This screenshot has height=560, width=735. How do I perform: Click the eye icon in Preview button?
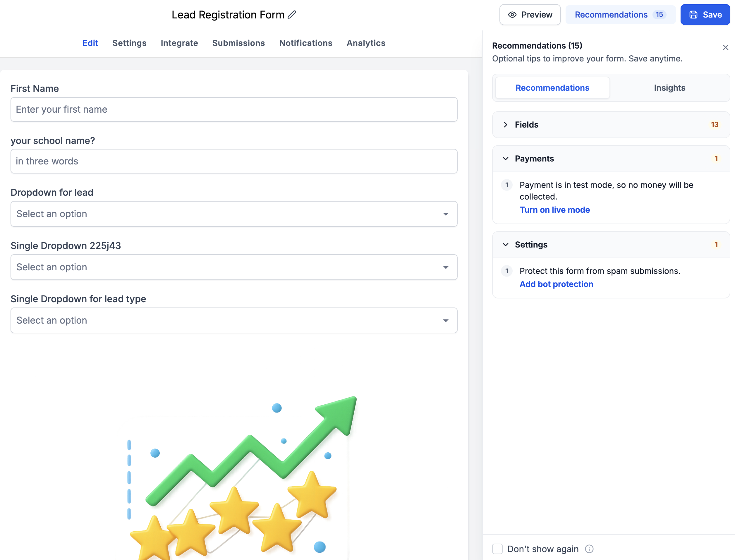(x=512, y=15)
